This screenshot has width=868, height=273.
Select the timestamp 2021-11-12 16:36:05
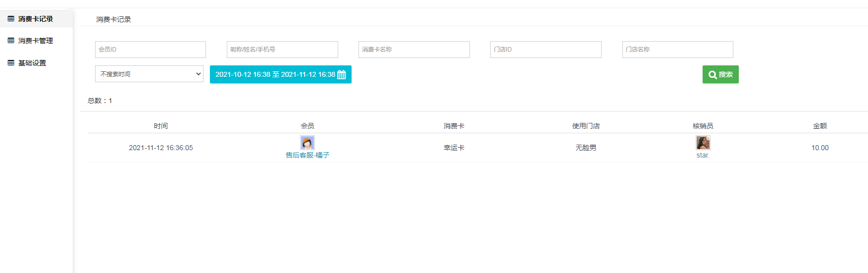coord(161,148)
